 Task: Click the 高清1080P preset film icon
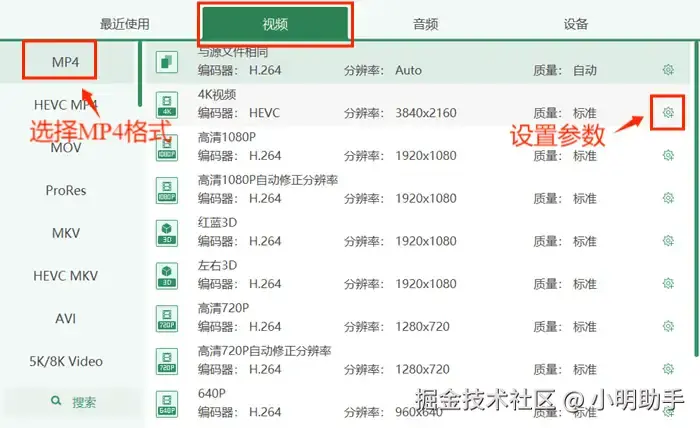pos(167,148)
